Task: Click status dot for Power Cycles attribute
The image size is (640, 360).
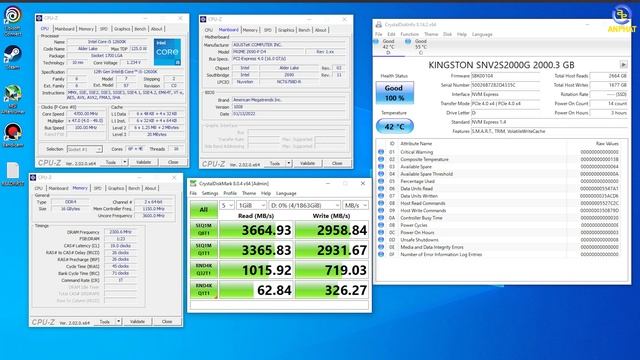Action: (381, 225)
